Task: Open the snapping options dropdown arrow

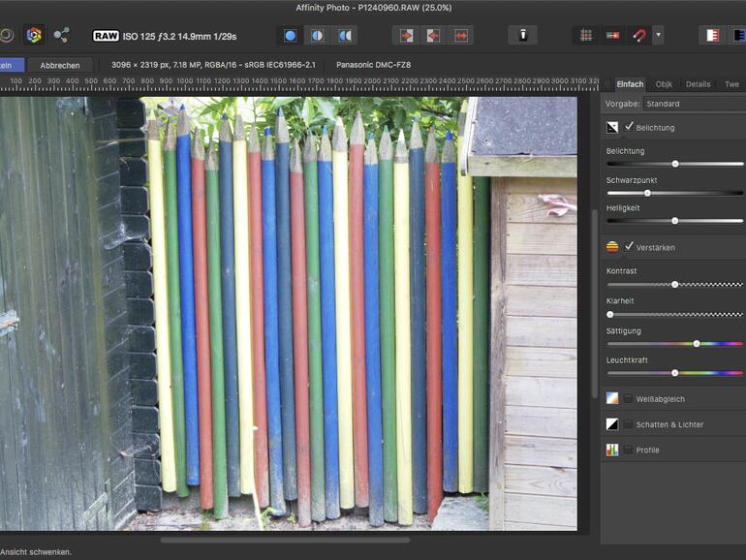Action: [659, 36]
